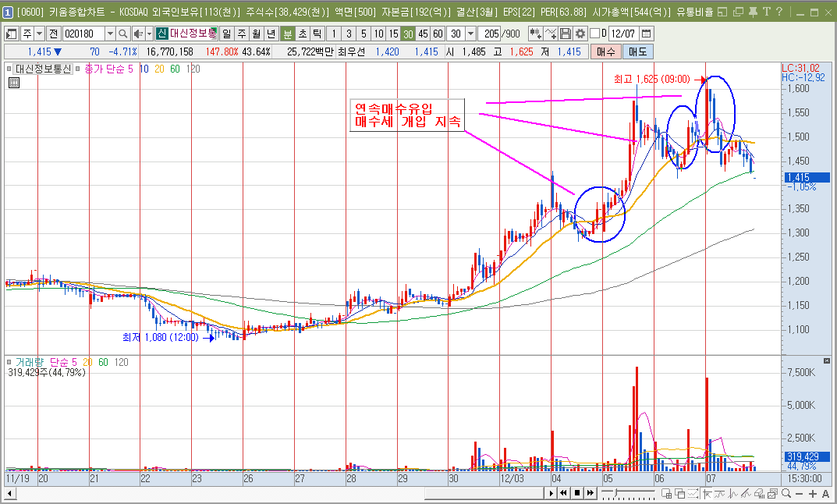Screen dimensions: 837x504
Task: Click the save chart floppy disk icon
Action: pos(566,34)
